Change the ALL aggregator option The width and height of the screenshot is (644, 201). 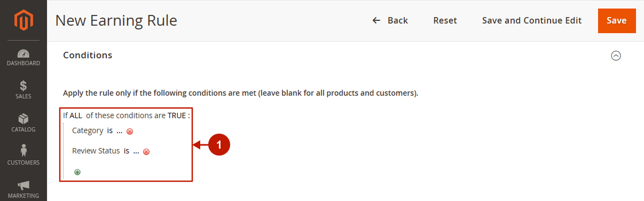(75, 115)
